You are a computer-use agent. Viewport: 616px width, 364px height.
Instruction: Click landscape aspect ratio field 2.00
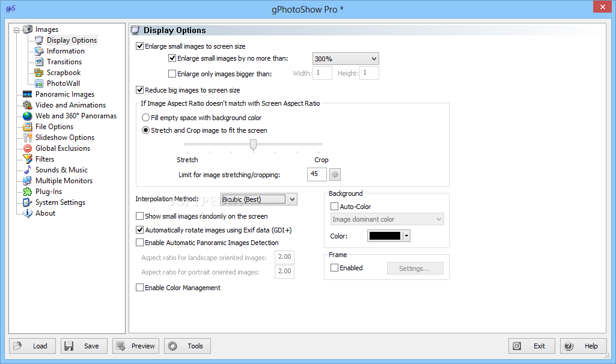click(x=285, y=257)
